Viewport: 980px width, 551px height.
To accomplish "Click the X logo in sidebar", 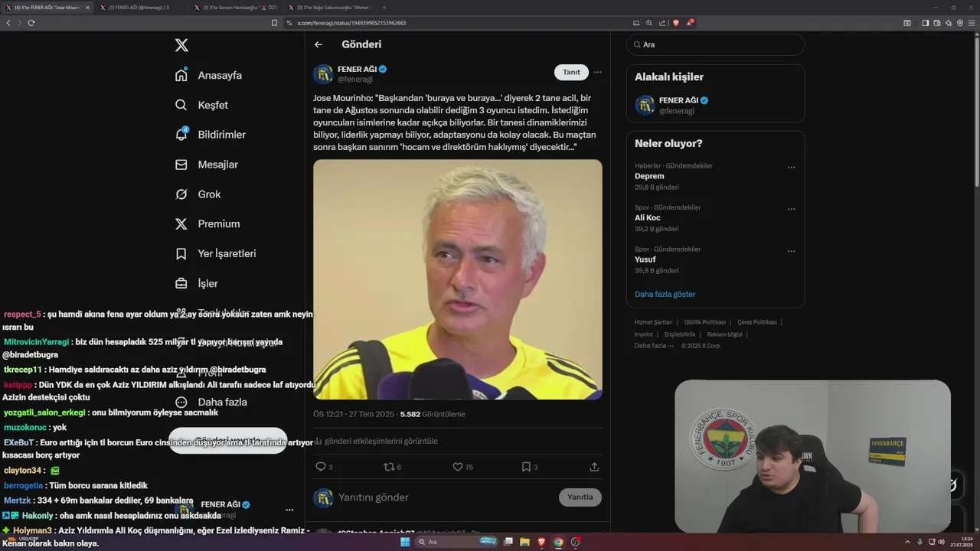I will [181, 45].
